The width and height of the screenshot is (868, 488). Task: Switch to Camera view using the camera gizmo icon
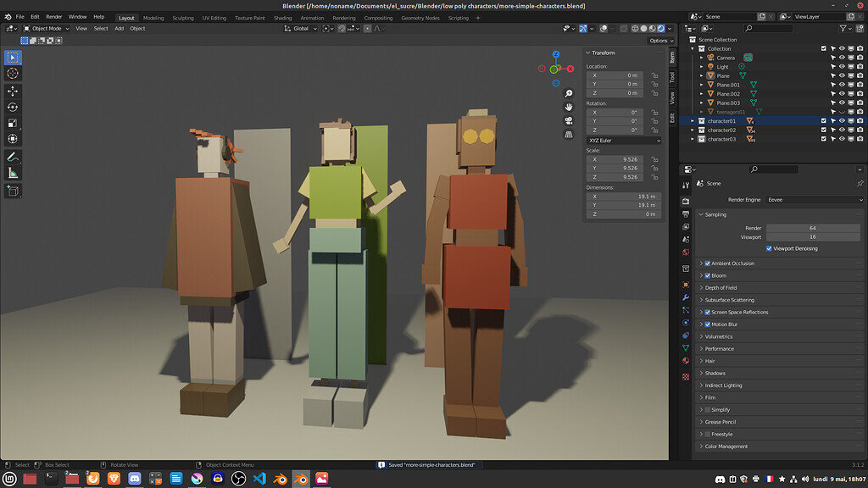point(568,120)
